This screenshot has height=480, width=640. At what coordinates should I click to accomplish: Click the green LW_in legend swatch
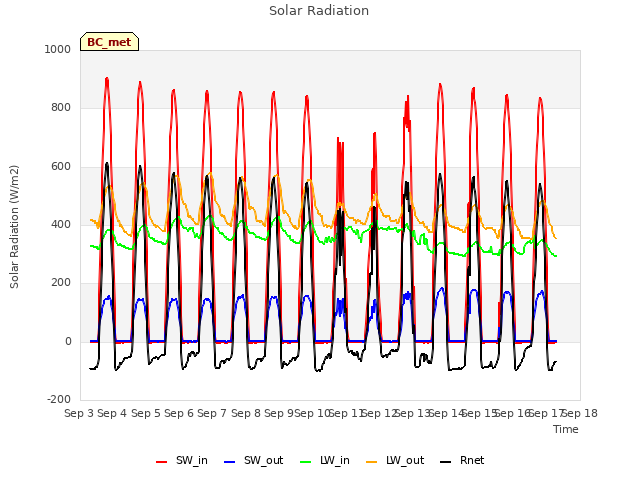[x=306, y=462]
